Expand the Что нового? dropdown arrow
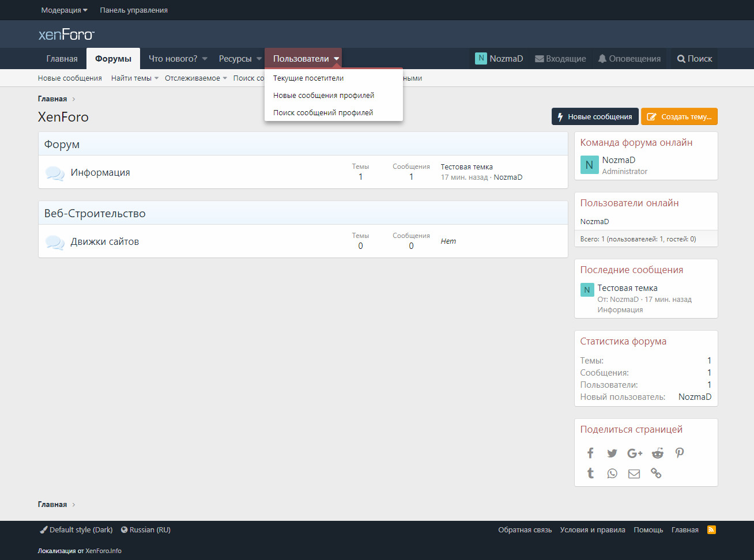This screenshot has width=754, height=560. tap(205, 59)
